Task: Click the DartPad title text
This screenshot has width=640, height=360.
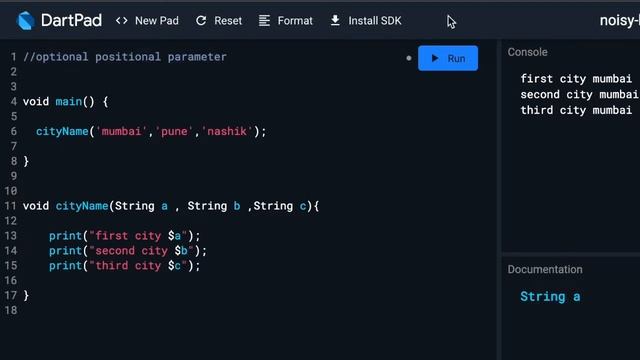Action: click(71, 20)
